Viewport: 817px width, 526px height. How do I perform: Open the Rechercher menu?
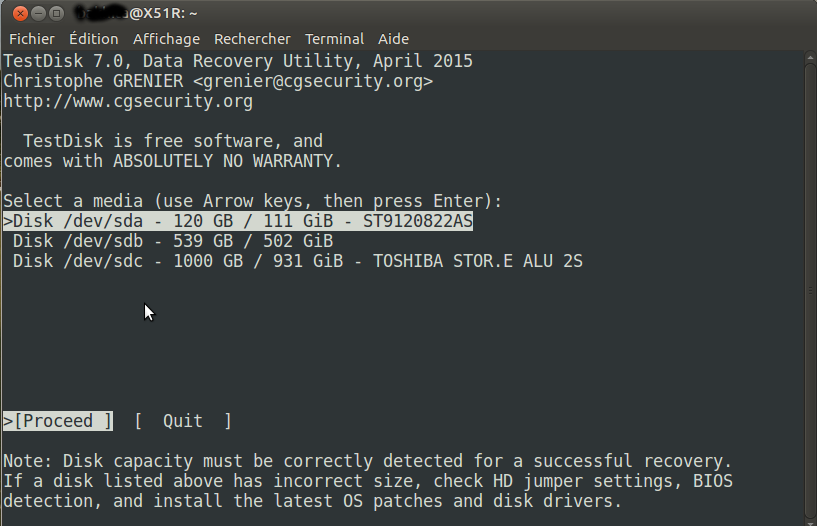[252, 39]
